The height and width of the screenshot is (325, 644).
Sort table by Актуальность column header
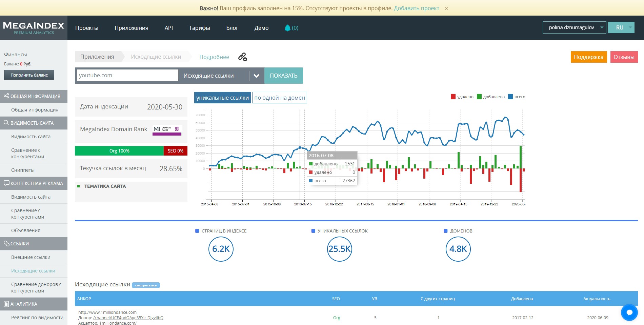(x=597, y=299)
